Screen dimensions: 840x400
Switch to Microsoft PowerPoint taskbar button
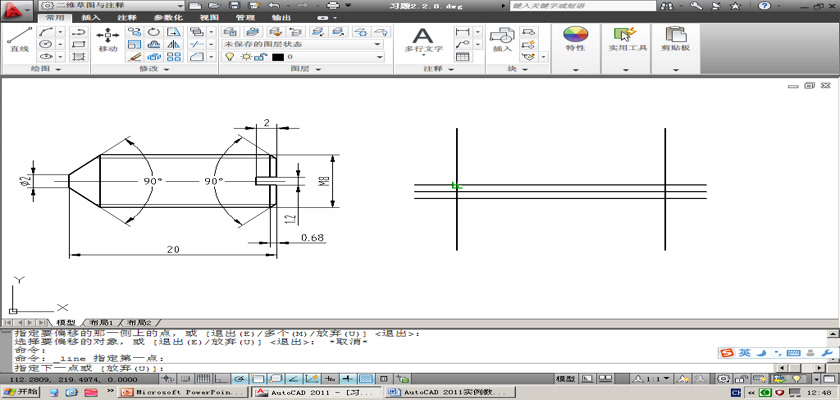[x=184, y=392]
